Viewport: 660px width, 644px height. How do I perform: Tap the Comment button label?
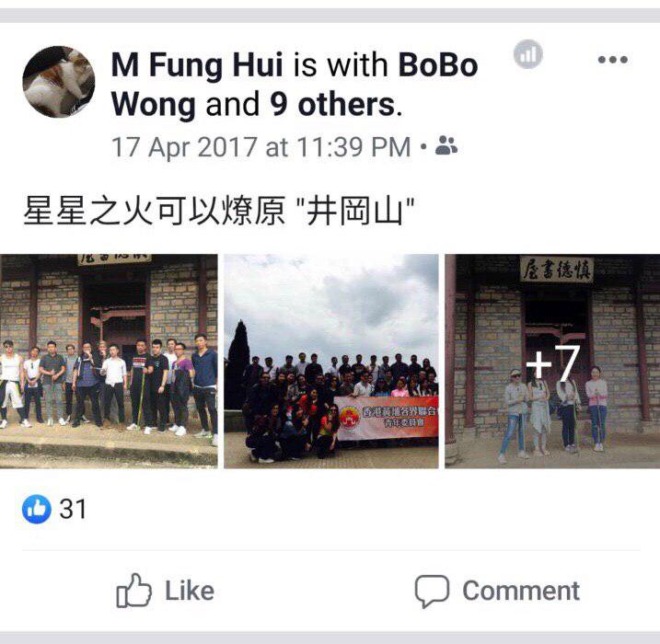521,591
